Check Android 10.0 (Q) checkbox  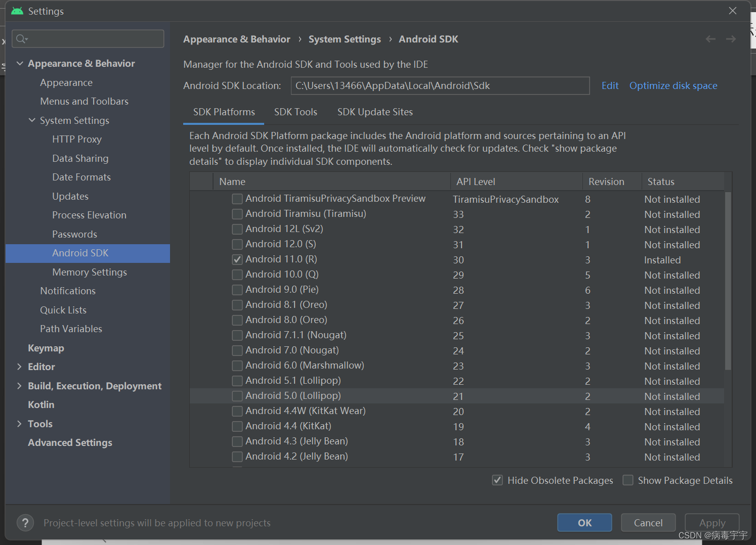point(237,275)
